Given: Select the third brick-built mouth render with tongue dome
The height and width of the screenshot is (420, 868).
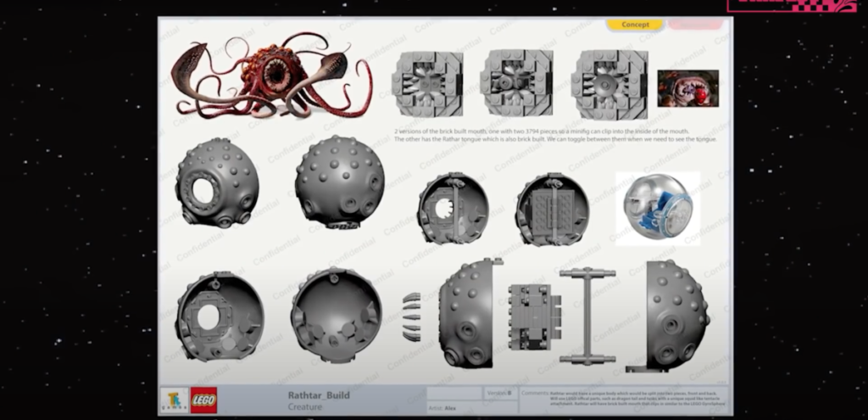Looking at the screenshot, I should pyautogui.click(x=609, y=84).
